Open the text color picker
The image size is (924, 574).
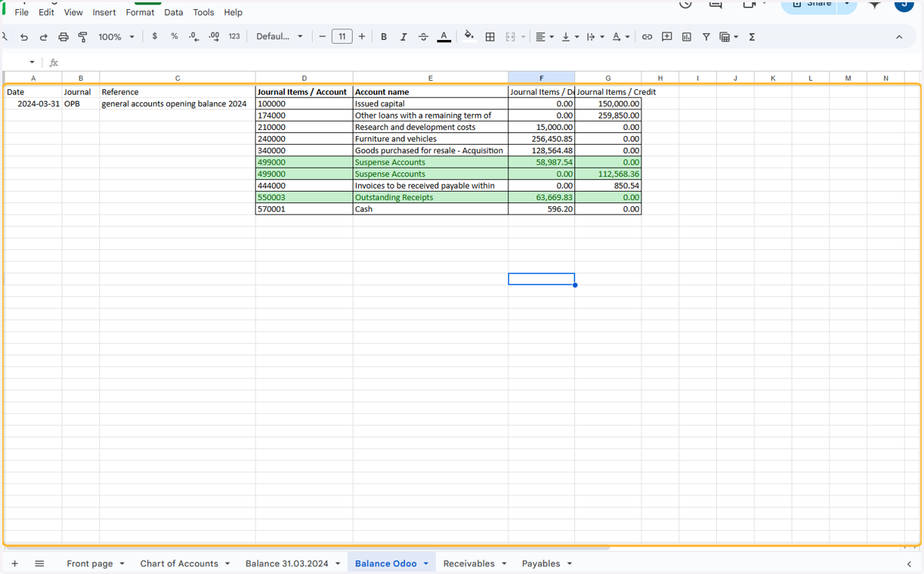point(444,36)
